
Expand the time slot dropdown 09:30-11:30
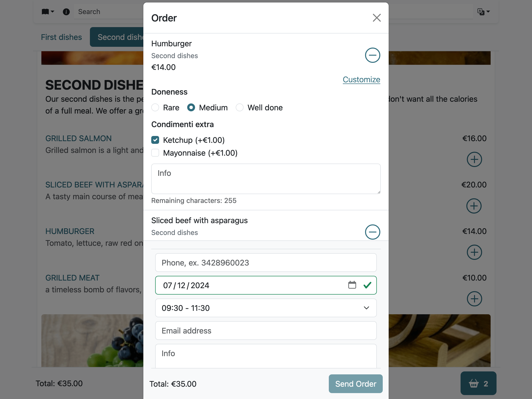click(x=266, y=308)
